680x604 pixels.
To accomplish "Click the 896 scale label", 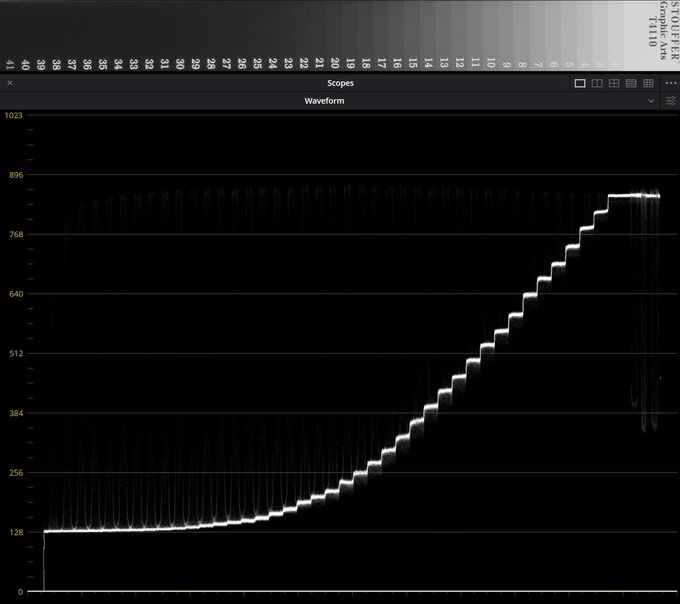I will point(16,175).
